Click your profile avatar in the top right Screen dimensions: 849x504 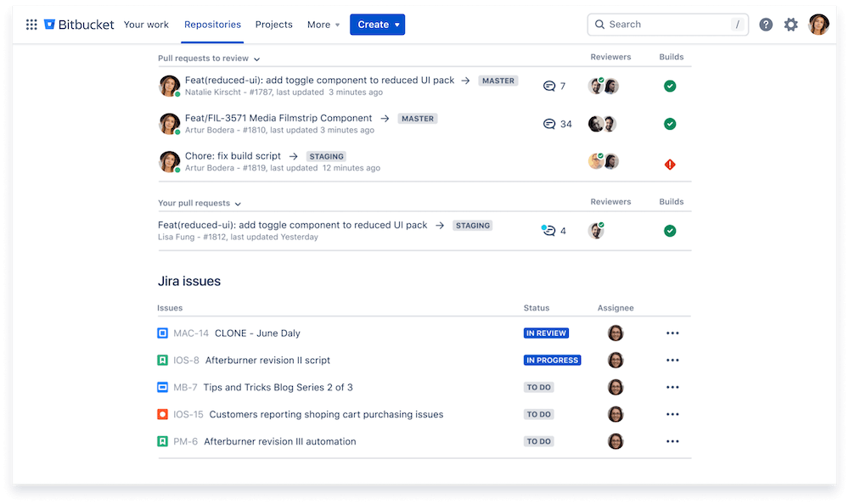click(818, 24)
